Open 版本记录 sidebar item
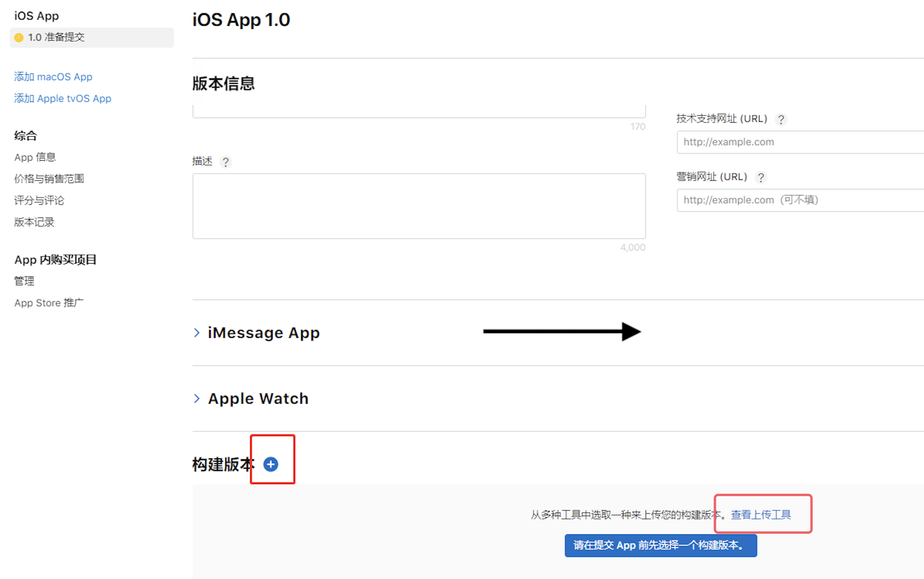Viewport: 924px width, 579px height. (34, 222)
